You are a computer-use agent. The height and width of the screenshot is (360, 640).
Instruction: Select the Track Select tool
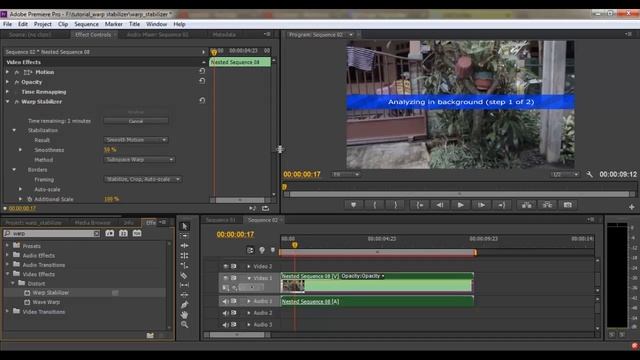point(184,236)
